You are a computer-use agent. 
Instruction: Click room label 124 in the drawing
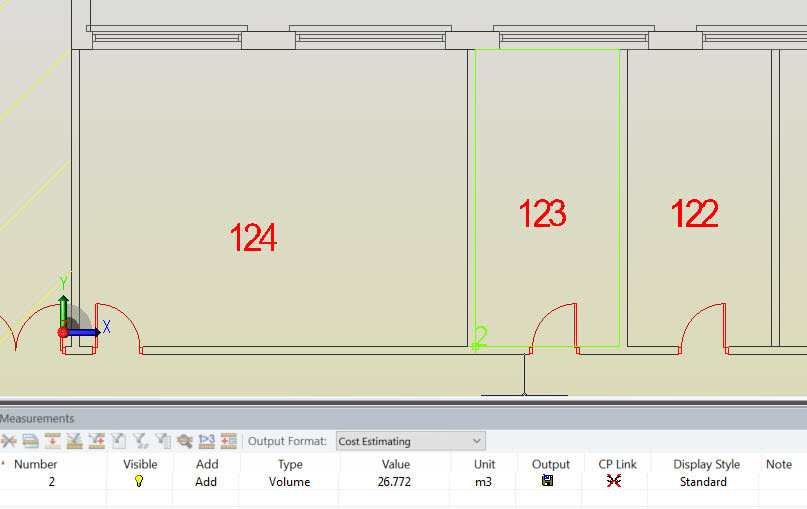(253, 237)
